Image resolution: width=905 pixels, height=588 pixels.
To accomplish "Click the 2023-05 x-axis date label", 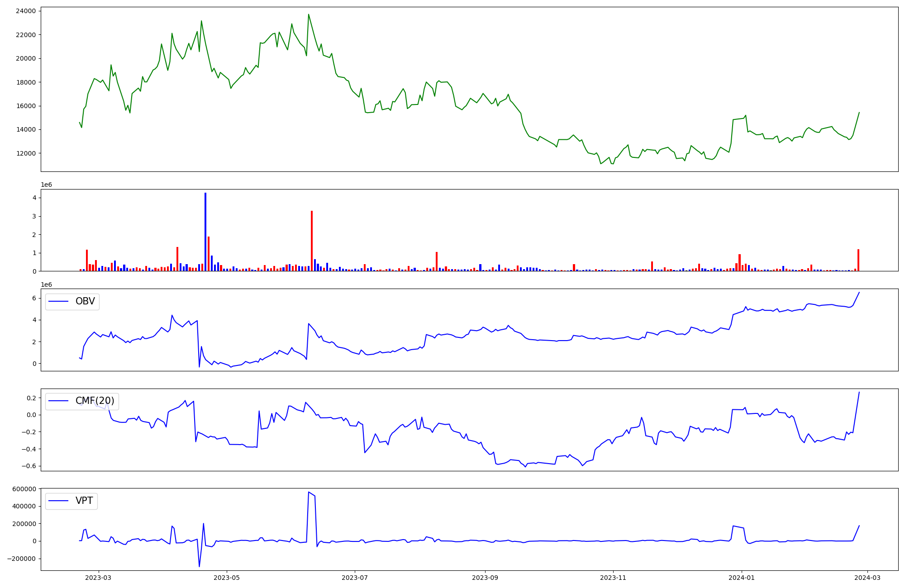I will [x=227, y=578].
